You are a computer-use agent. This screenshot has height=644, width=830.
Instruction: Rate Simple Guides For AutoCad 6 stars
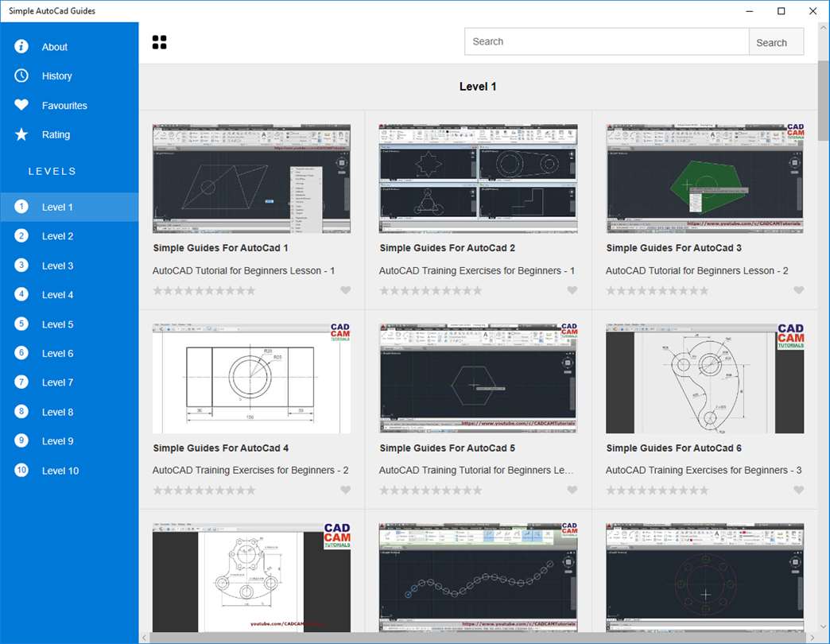point(657,490)
